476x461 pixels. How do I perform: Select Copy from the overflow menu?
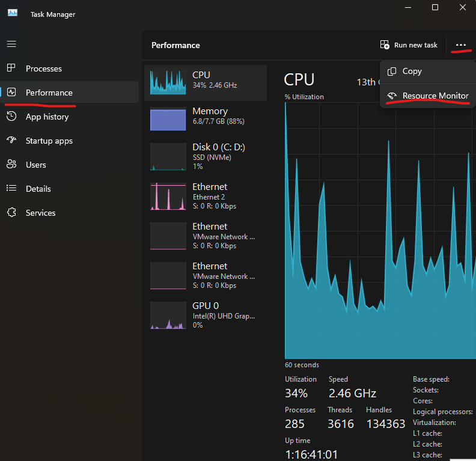pyautogui.click(x=412, y=71)
